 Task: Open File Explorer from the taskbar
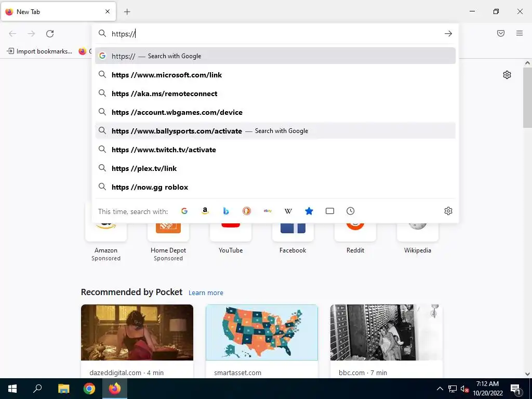(63, 389)
